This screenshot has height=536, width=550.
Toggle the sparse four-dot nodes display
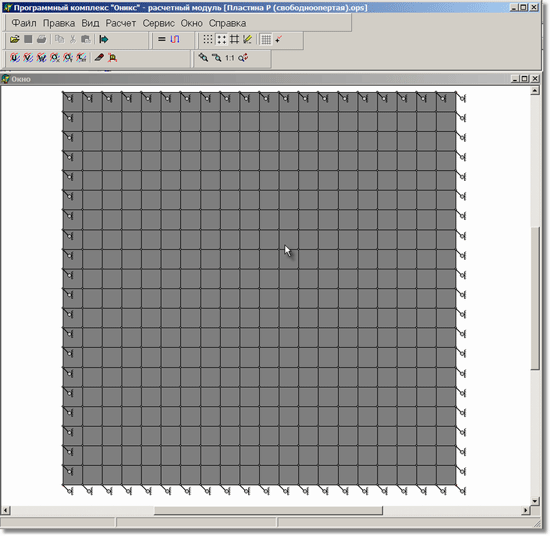pyautogui.click(x=221, y=39)
